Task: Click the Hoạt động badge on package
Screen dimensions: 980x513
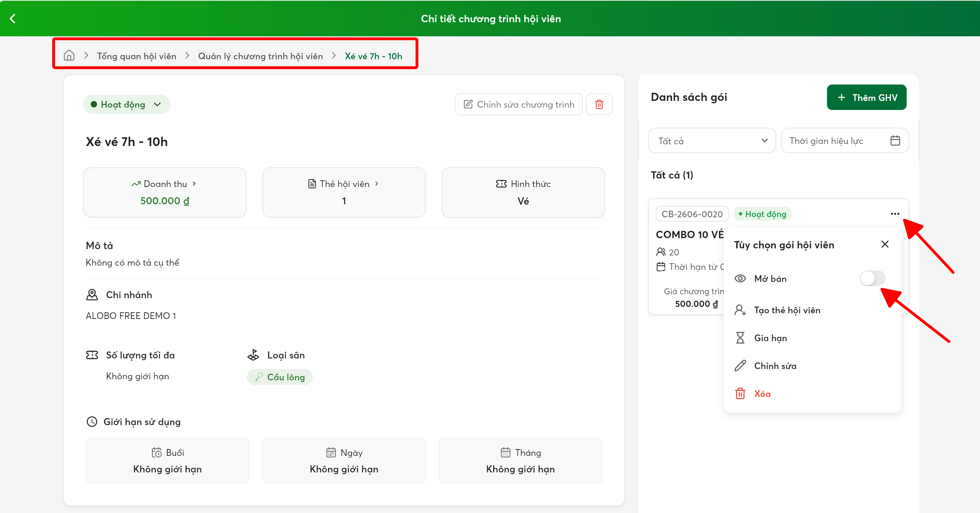Action: [762, 214]
